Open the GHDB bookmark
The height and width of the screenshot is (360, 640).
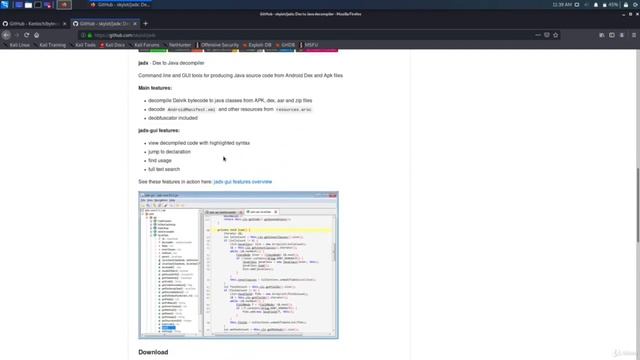pyautogui.click(x=285, y=45)
